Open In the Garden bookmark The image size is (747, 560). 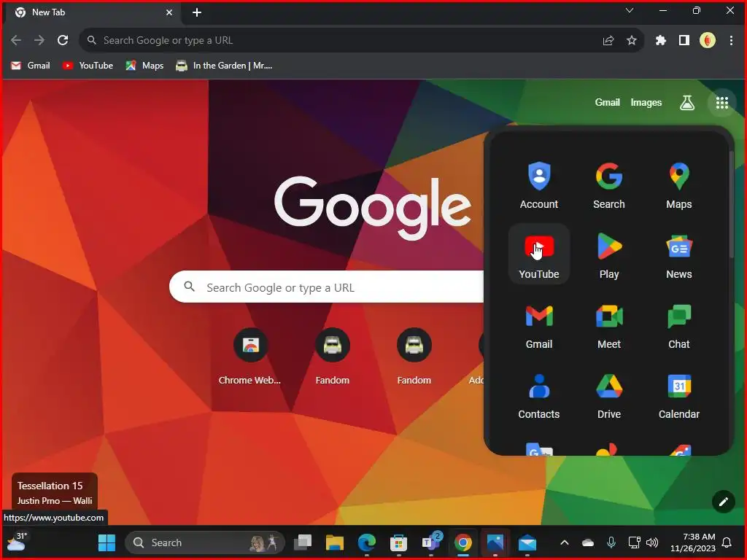224,66
